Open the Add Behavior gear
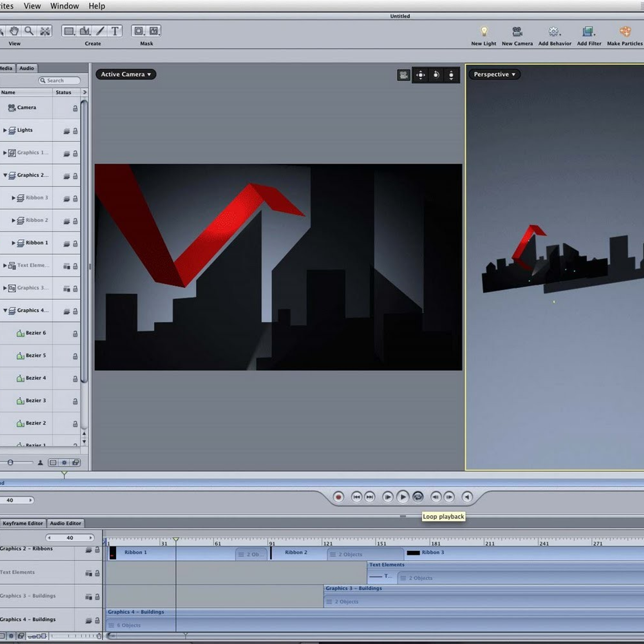The height and width of the screenshot is (644, 644). [x=554, y=31]
